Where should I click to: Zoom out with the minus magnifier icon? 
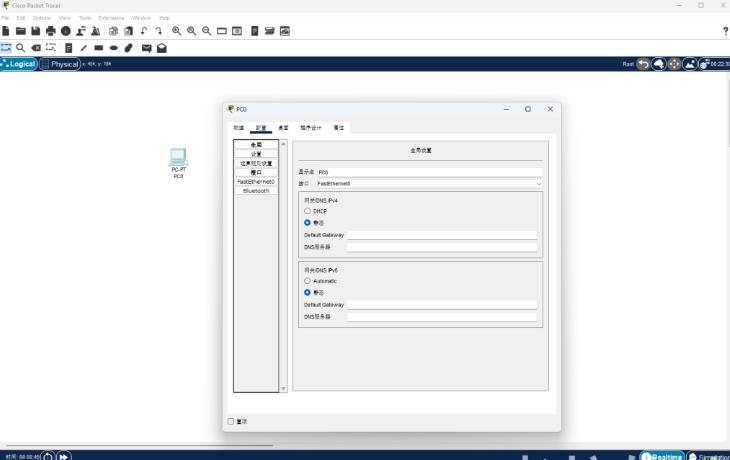[x=206, y=31]
